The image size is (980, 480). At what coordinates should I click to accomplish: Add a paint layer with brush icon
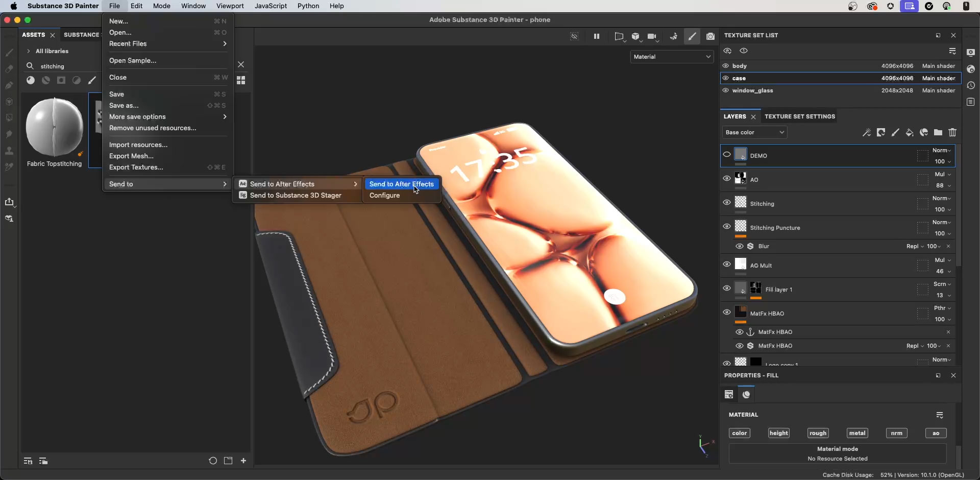pos(895,133)
